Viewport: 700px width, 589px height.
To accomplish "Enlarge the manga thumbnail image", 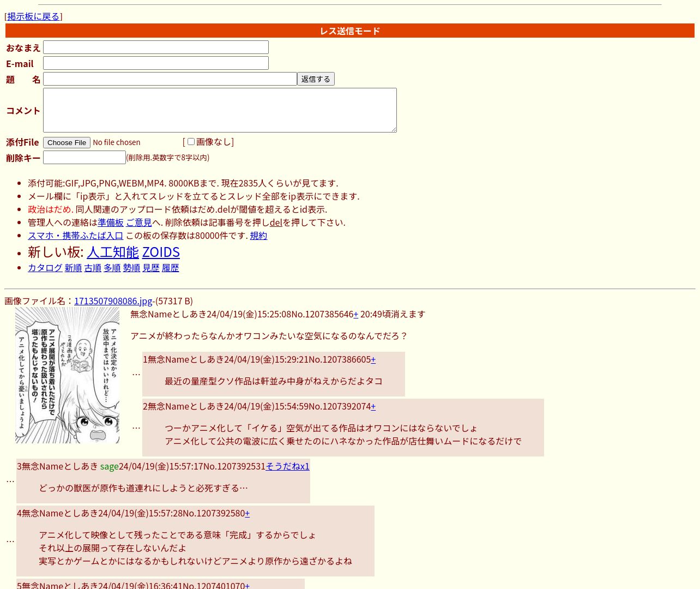I will [67, 375].
